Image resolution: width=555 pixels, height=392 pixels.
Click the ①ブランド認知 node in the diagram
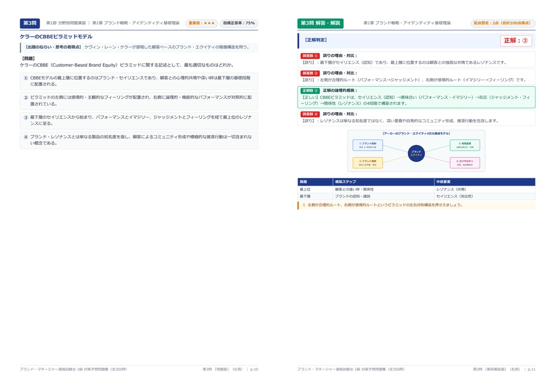(x=368, y=145)
